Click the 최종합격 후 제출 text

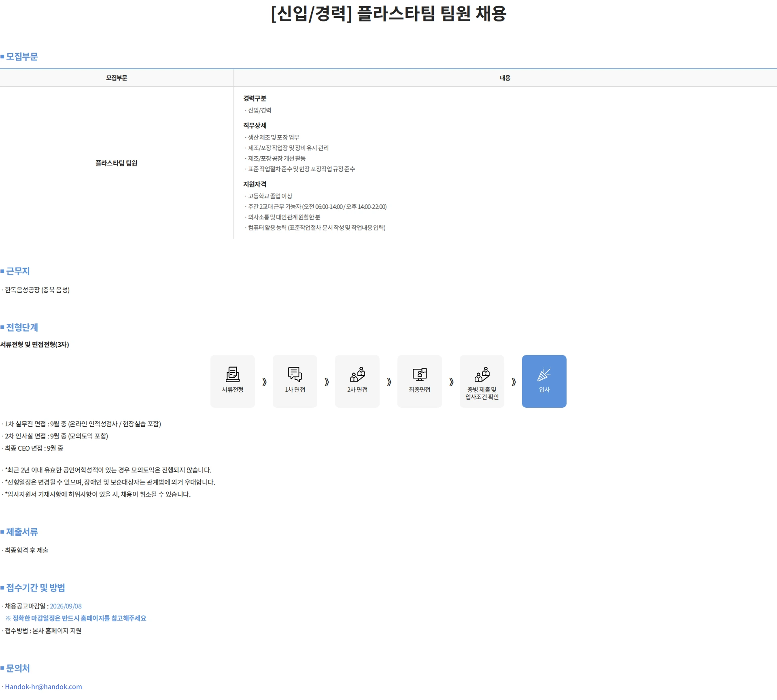point(26,550)
